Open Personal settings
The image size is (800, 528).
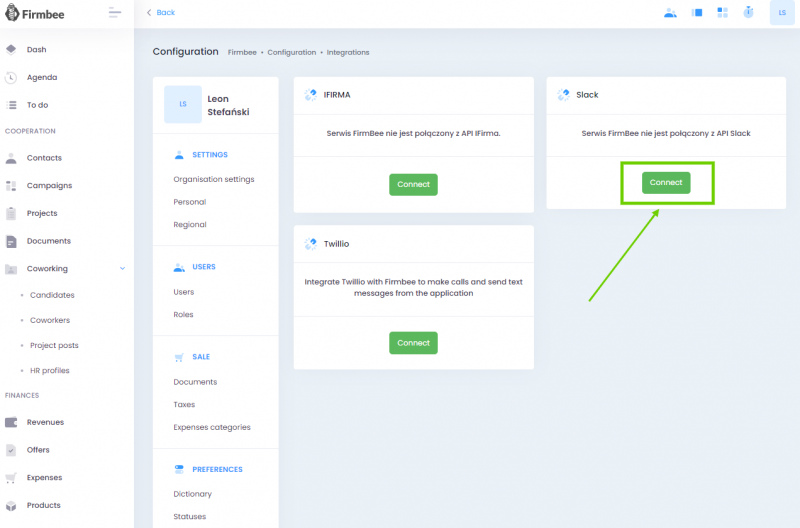(x=190, y=202)
